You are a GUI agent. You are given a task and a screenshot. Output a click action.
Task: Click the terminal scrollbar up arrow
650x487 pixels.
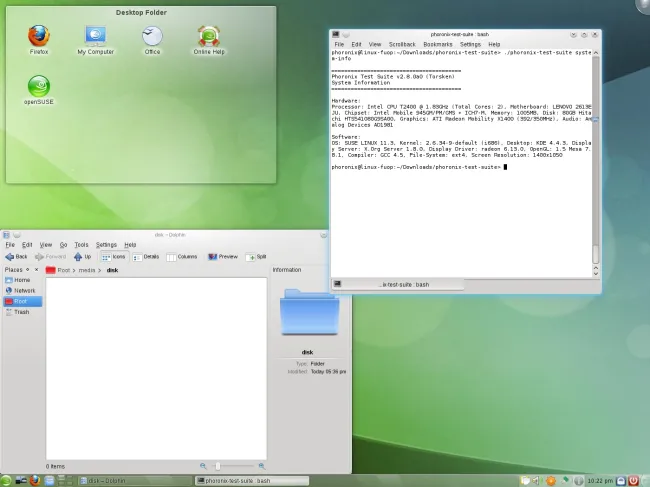[596, 53]
